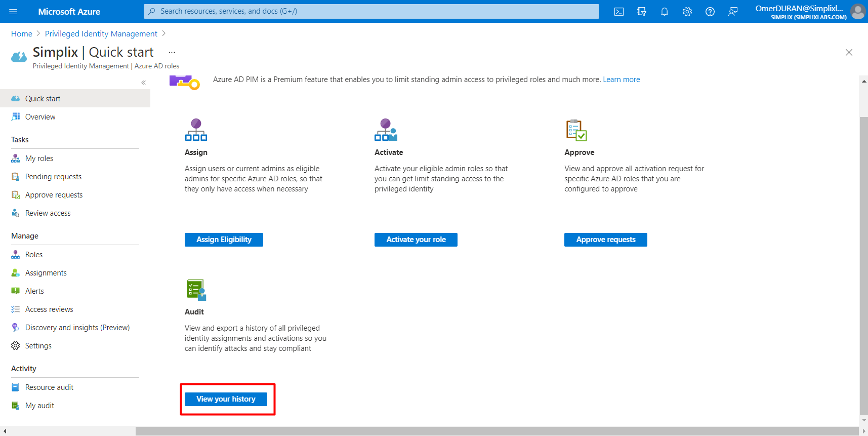Click the vertical scrollbar thumb
The image size is (868, 436).
(x=863, y=265)
